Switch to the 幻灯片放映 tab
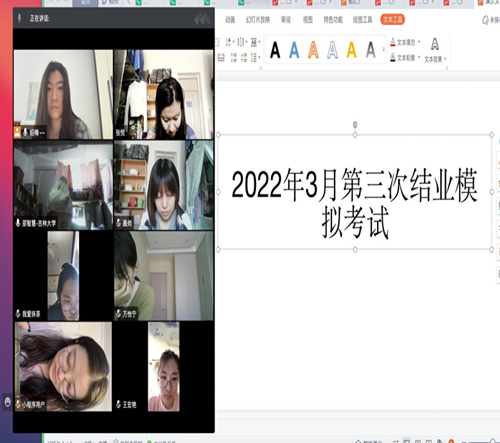The image size is (500, 443). coord(258,20)
